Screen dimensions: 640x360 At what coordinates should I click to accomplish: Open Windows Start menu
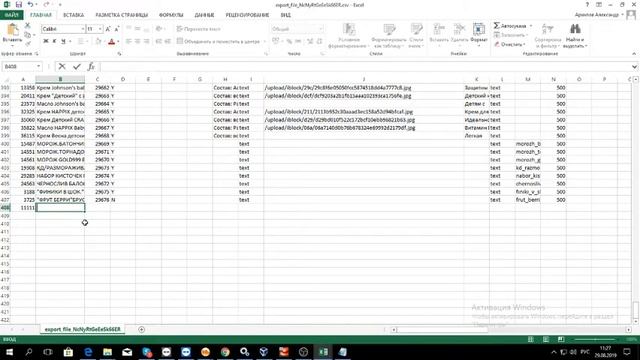pos(9,352)
